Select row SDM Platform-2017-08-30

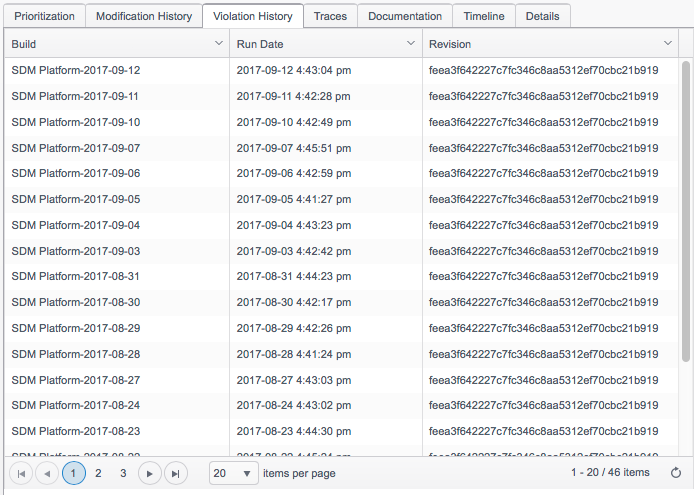[x=341, y=302]
